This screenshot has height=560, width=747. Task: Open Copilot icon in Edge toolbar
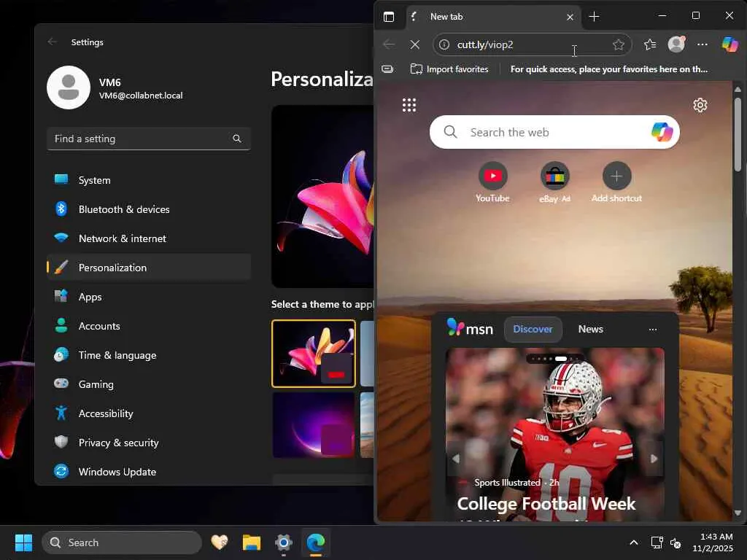coord(729,44)
